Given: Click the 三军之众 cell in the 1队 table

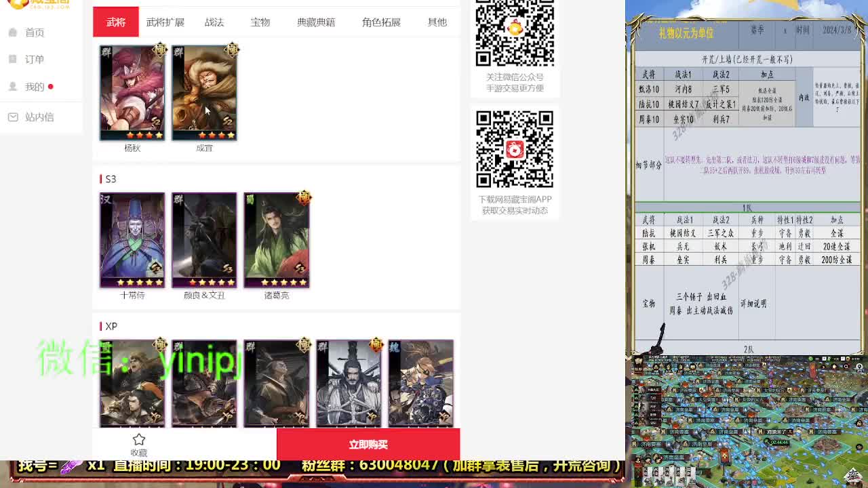Looking at the screenshot, I should 722,233.
